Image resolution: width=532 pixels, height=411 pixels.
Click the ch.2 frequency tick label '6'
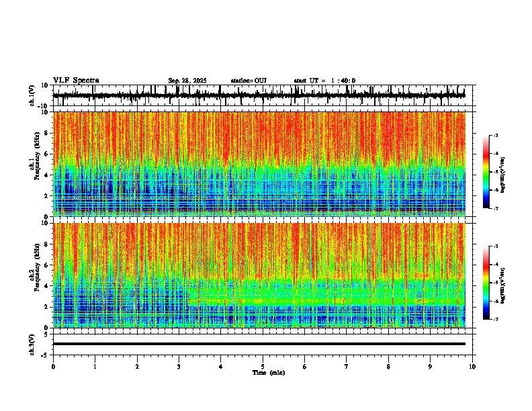tap(47, 265)
